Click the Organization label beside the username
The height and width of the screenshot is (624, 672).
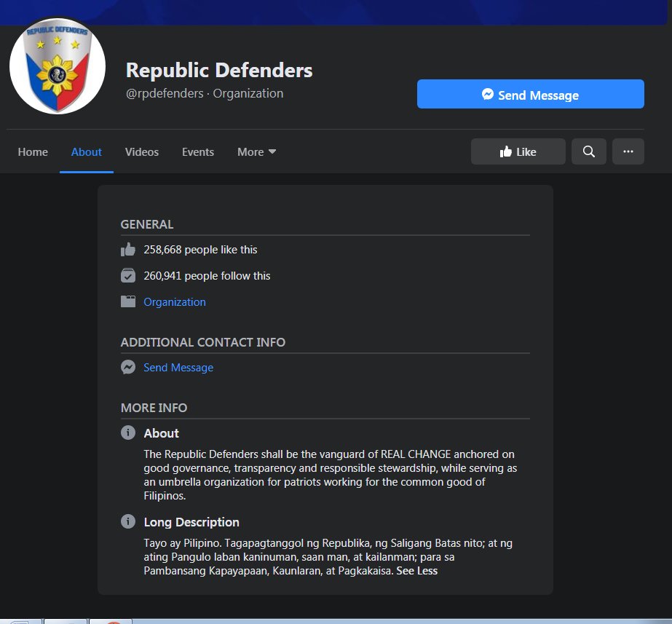[x=248, y=93]
